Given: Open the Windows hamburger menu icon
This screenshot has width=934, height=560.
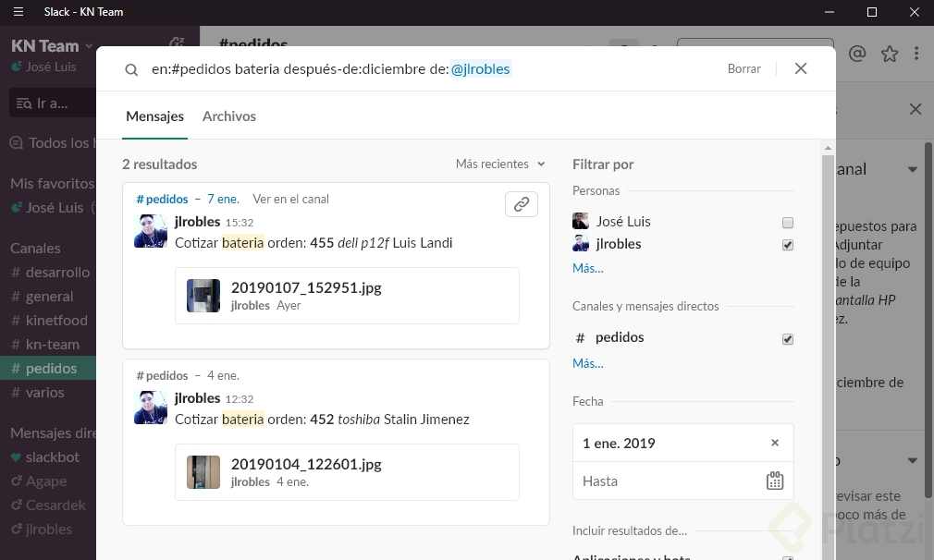Looking at the screenshot, I should tap(18, 12).
